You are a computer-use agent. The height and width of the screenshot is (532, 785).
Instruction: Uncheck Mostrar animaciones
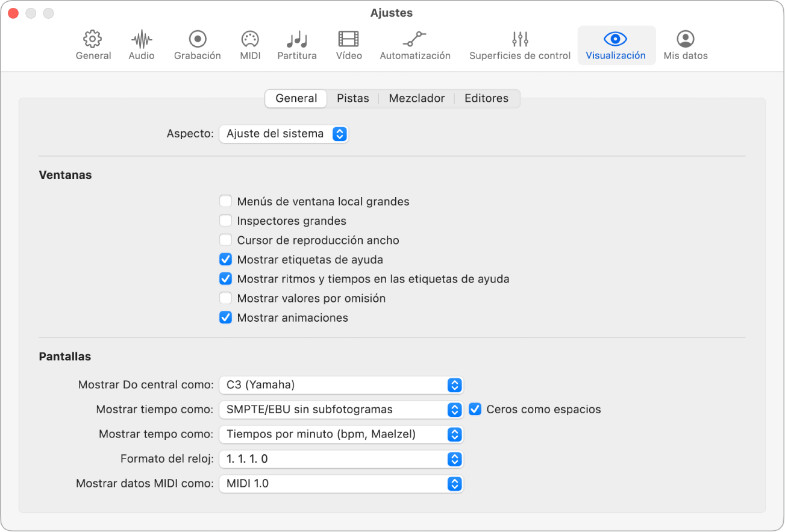pyautogui.click(x=225, y=318)
